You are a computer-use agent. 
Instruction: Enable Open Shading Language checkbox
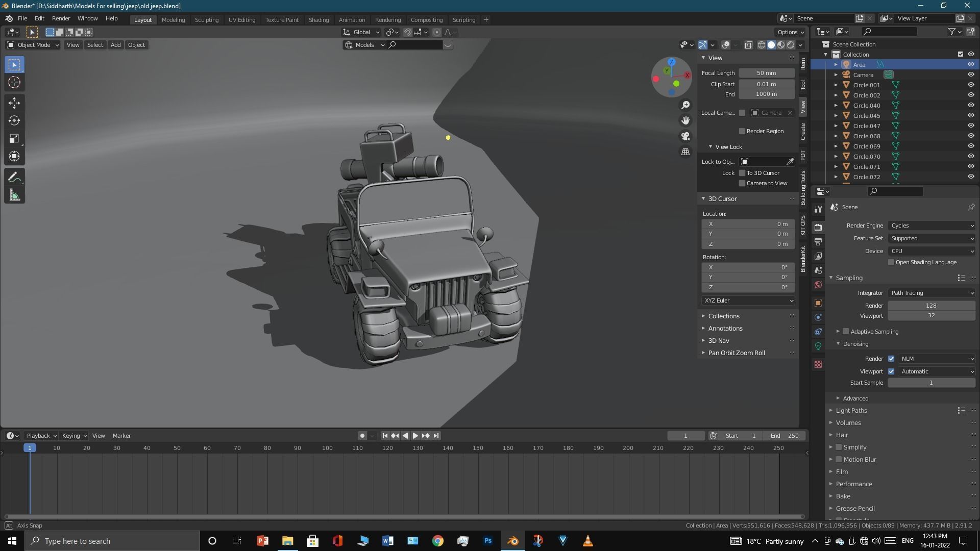[891, 262]
